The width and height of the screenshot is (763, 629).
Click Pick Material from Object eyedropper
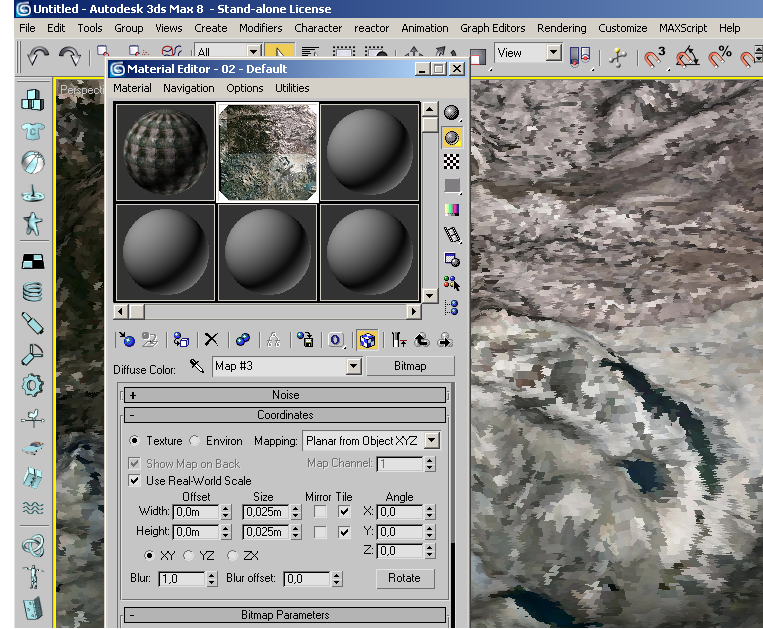click(x=197, y=366)
